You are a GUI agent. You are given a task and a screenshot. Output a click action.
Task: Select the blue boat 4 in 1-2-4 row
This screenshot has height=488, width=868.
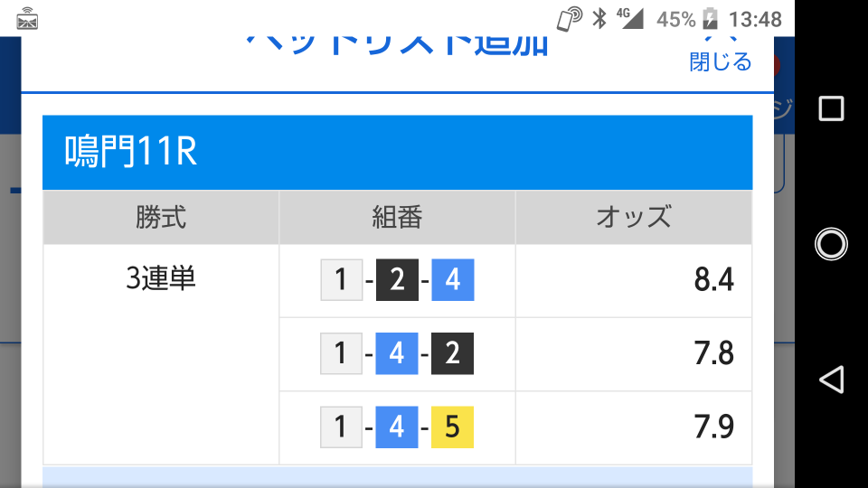(453, 279)
